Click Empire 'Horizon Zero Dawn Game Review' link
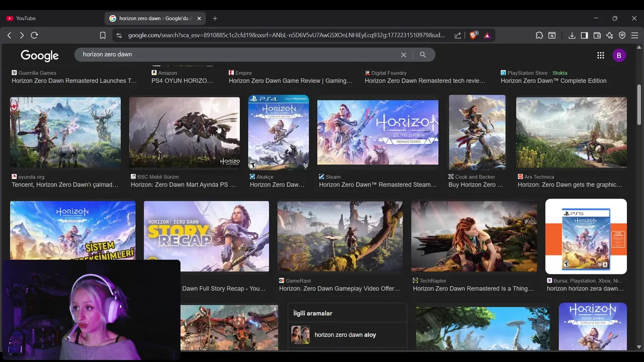Screen dimensions: 644x362 (x=290, y=80)
